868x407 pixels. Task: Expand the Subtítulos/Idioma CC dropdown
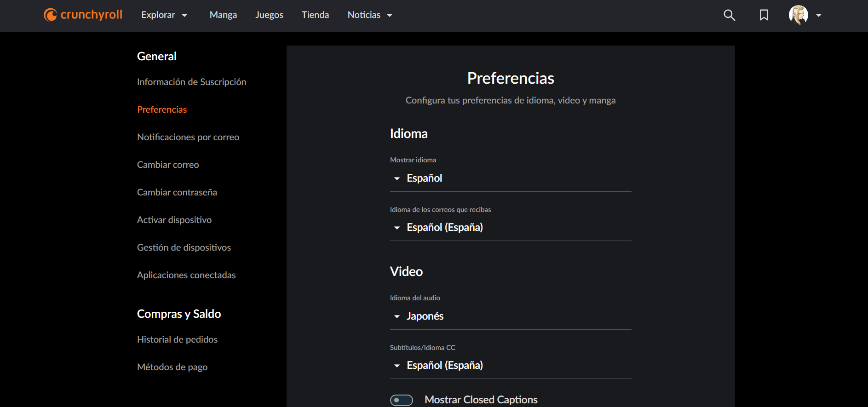pyautogui.click(x=510, y=366)
